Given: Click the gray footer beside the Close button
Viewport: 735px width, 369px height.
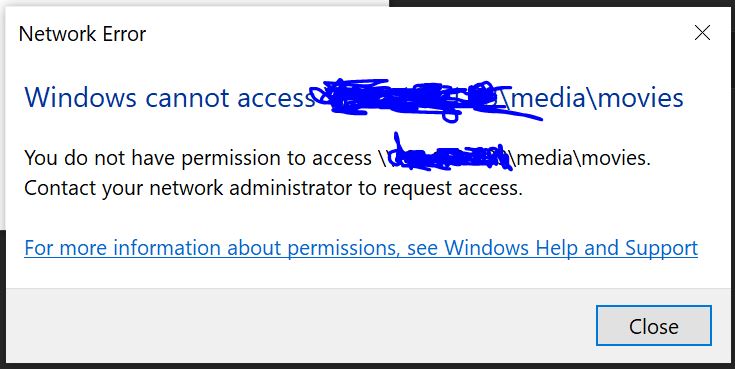Looking at the screenshot, I should click(300, 325).
